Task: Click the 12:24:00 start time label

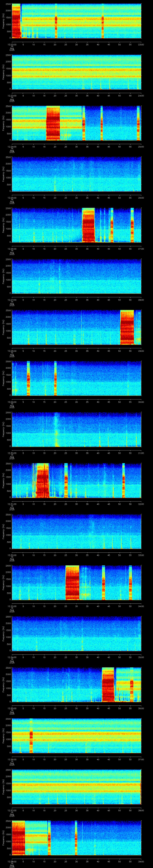Action: point(12,147)
